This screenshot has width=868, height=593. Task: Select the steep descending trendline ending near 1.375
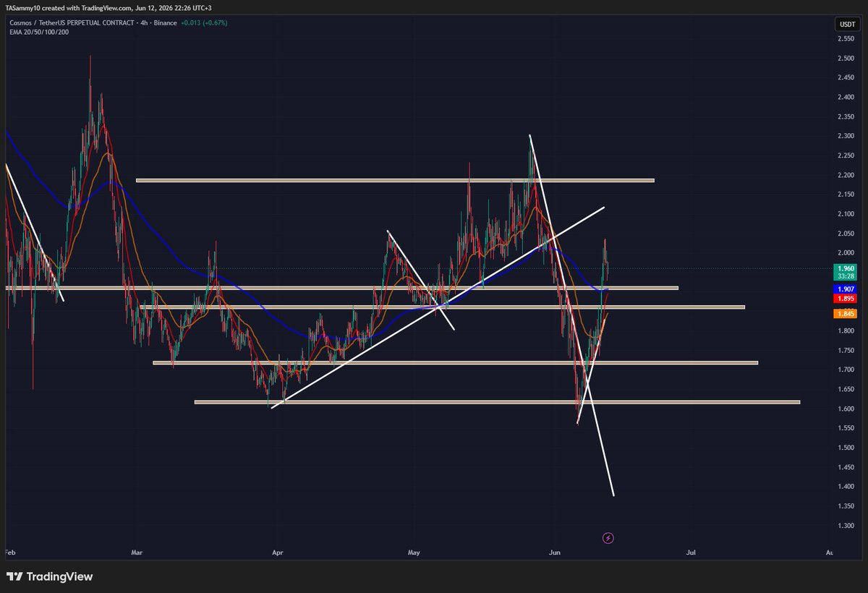[571, 315]
